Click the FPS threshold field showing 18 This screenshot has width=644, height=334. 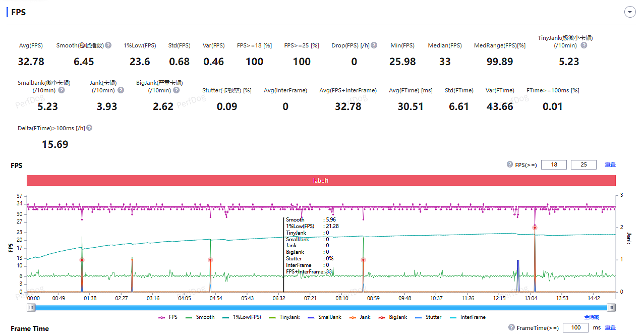pos(554,165)
